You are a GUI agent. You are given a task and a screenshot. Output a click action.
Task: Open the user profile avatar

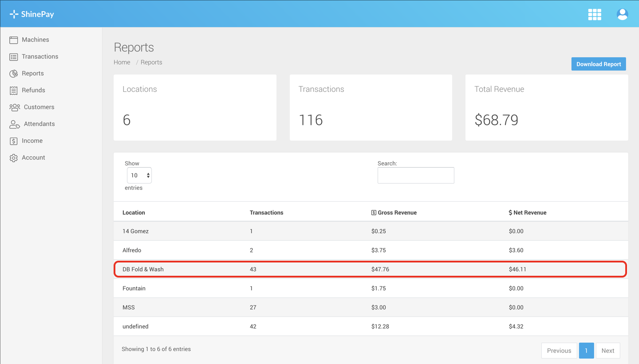pos(623,14)
